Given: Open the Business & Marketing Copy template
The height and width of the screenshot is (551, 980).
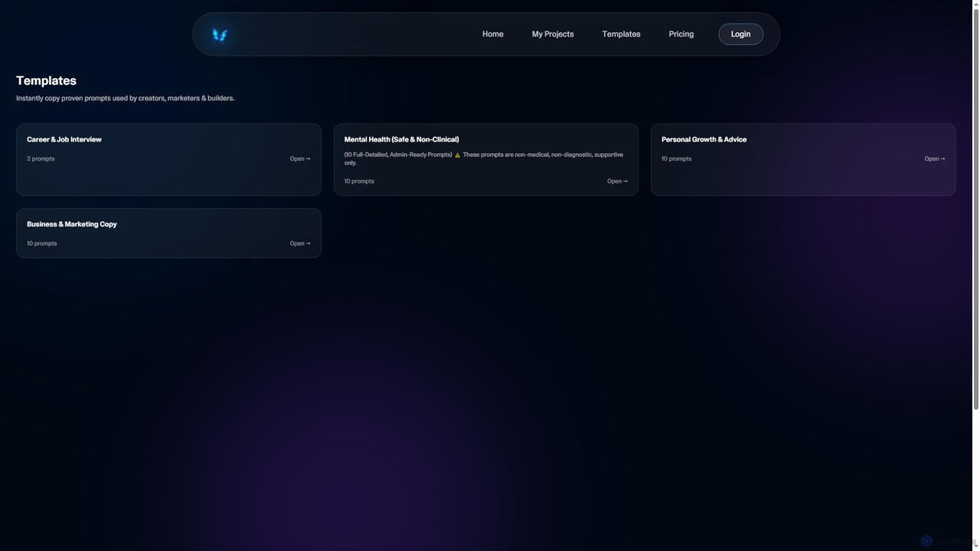Looking at the screenshot, I should coord(300,243).
